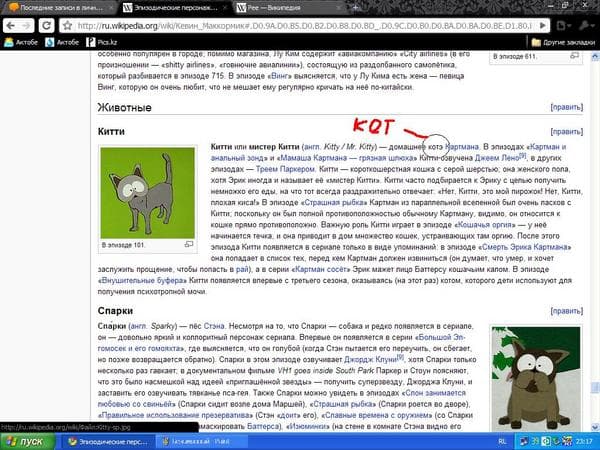Open the Kitty cat thumbnail image
The width and height of the screenshot is (600, 450).
tap(148, 193)
